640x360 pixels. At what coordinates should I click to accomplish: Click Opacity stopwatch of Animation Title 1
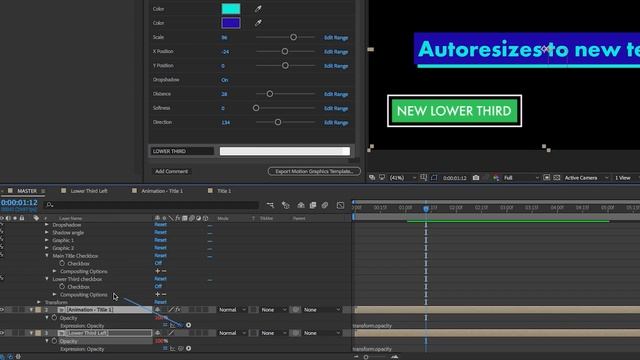tap(54, 318)
